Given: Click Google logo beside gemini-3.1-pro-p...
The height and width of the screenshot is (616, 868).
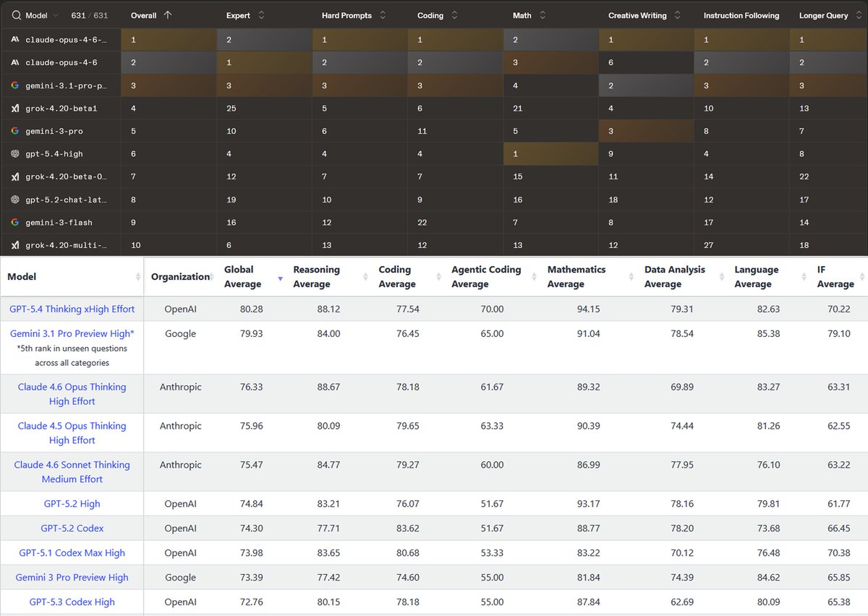Looking at the screenshot, I should pyautogui.click(x=15, y=85).
